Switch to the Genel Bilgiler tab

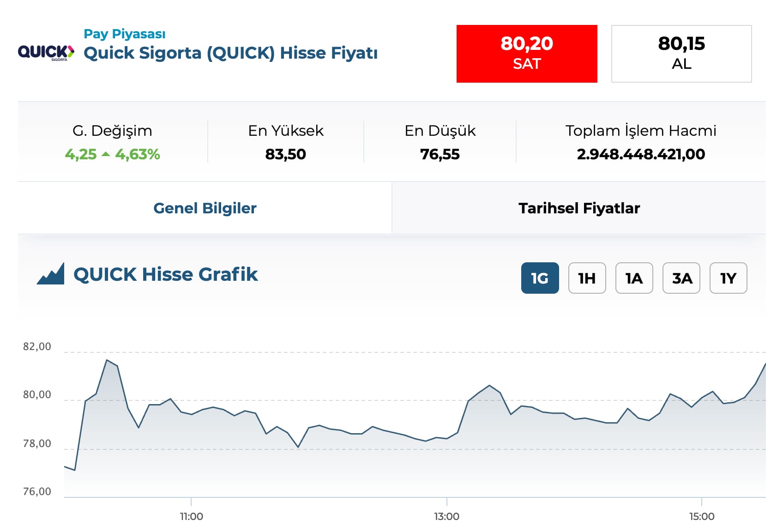point(205,208)
